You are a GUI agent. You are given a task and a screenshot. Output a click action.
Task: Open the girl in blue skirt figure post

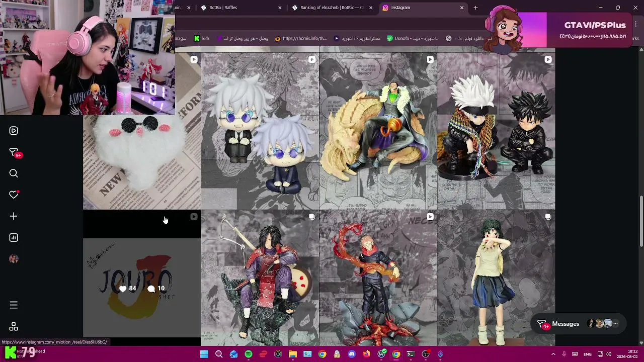[496, 278]
